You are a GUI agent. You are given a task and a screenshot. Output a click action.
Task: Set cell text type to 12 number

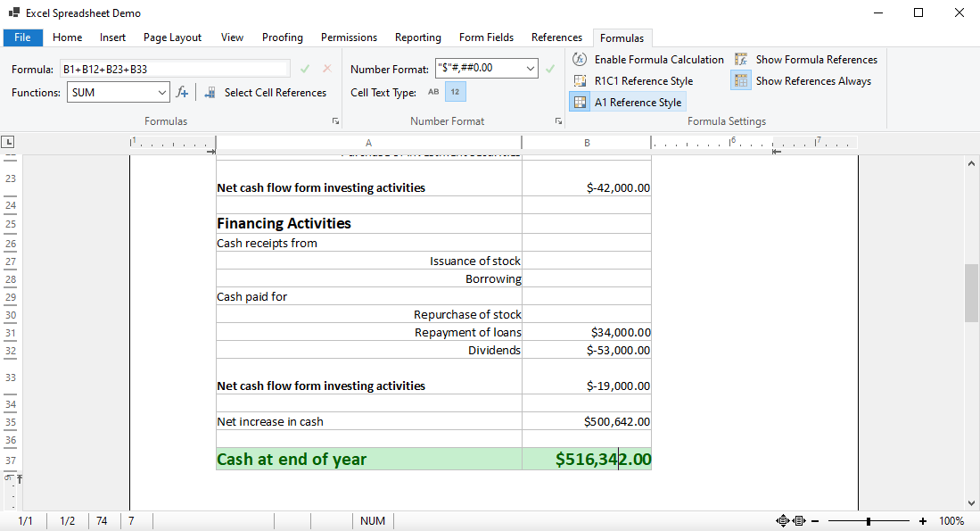pos(455,92)
